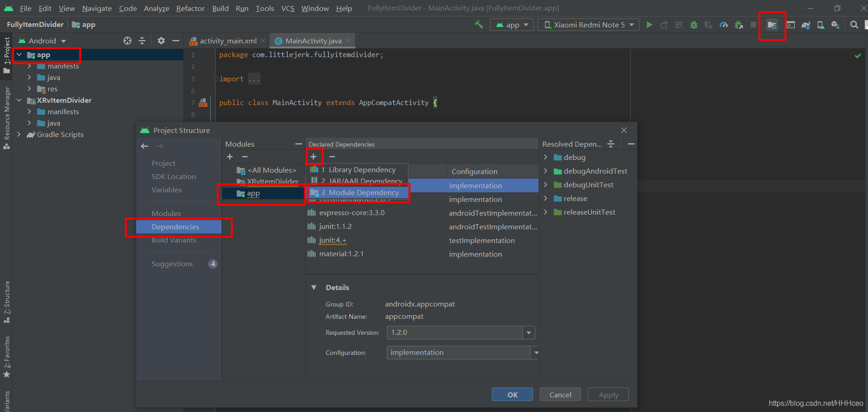Select the material:1.2.1 dependency row
Image resolution: width=868 pixels, height=412 pixels.
pos(422,254)
